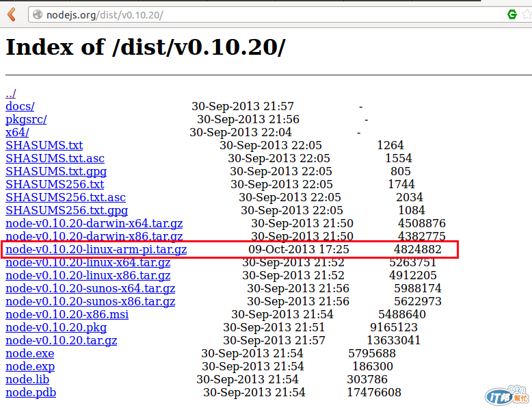
Task: Open the parent directory ../ link
Action: click(10, 93)
